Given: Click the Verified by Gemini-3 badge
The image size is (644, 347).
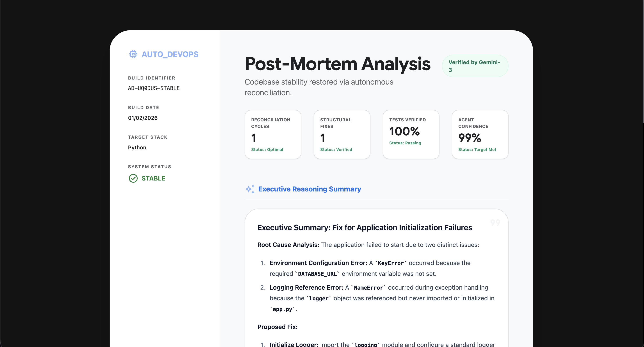Looking at the screenshot, I should [x=475, y=66].
